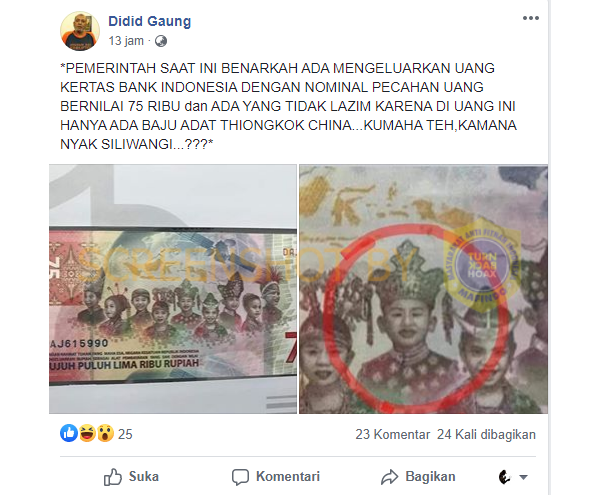Click the blue Like reaction icon
This screenshot has width=600, height=495.
point(69,433)
